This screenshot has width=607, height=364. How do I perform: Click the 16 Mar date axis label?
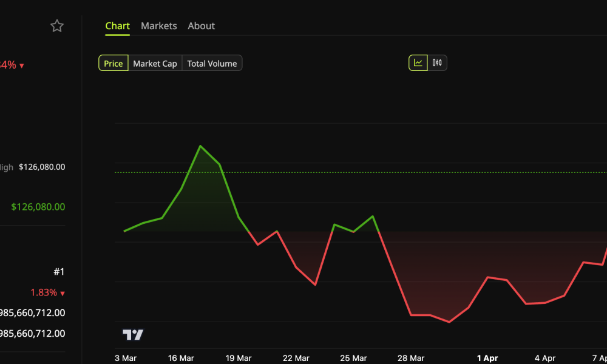180,358
